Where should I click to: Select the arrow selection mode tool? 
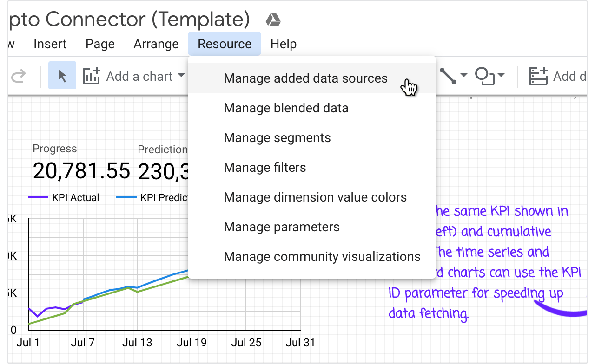pos(62,76)
